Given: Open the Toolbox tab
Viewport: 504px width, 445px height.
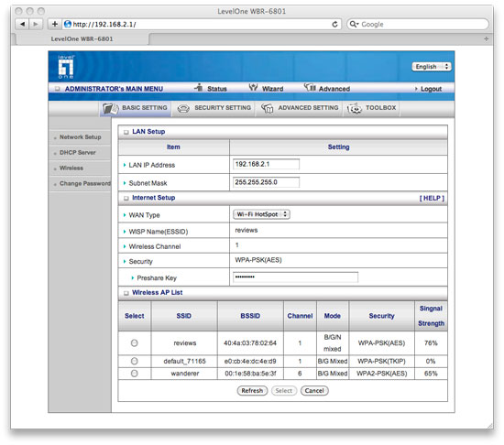Looking at the screenshot, I should tap(371, 108).
